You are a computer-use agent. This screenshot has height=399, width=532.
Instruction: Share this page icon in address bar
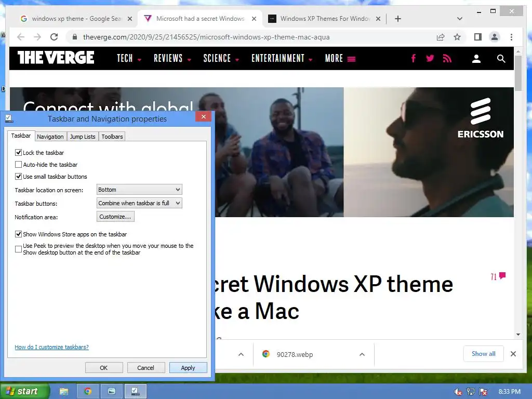[x=441, y=37]
